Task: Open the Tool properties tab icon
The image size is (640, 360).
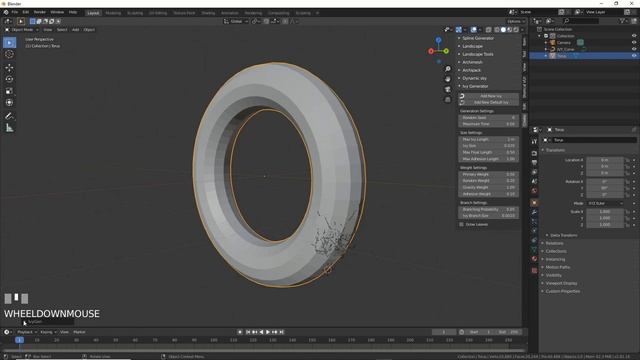Action: [534, 141]
